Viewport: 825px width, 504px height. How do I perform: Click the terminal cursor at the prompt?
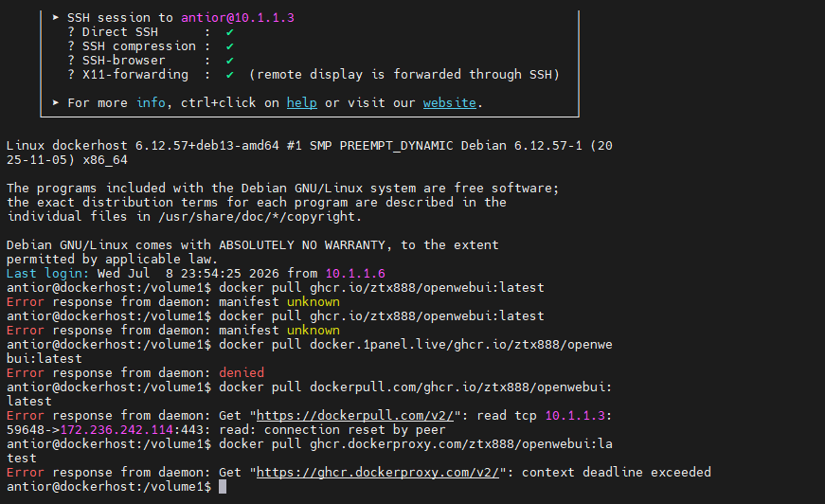pos(223,487)
